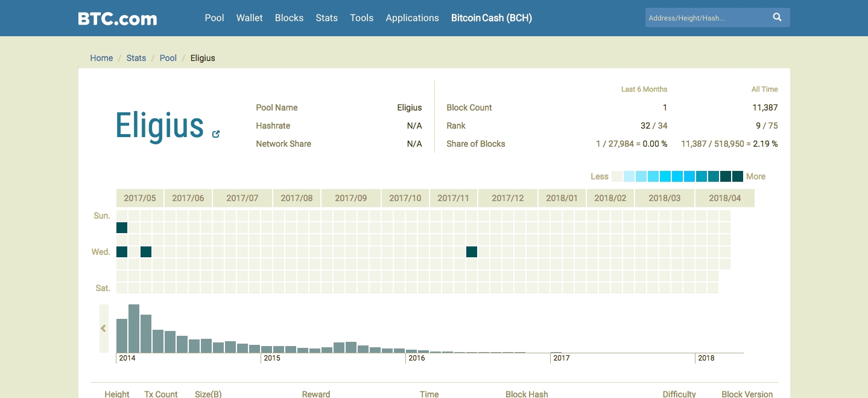Go to Home in the breadcrumb
Viewport: 868px width, 398px height.
[x=101, y=58]
